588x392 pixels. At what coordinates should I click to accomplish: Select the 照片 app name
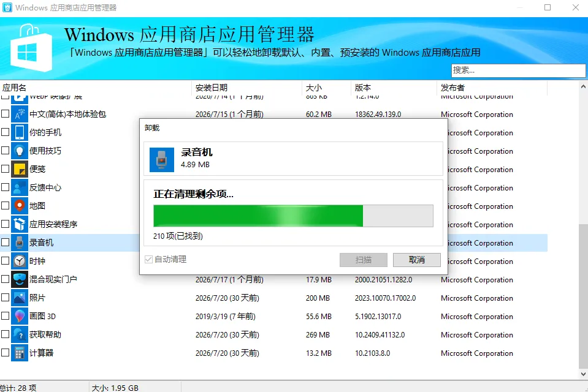coord(37,298)
